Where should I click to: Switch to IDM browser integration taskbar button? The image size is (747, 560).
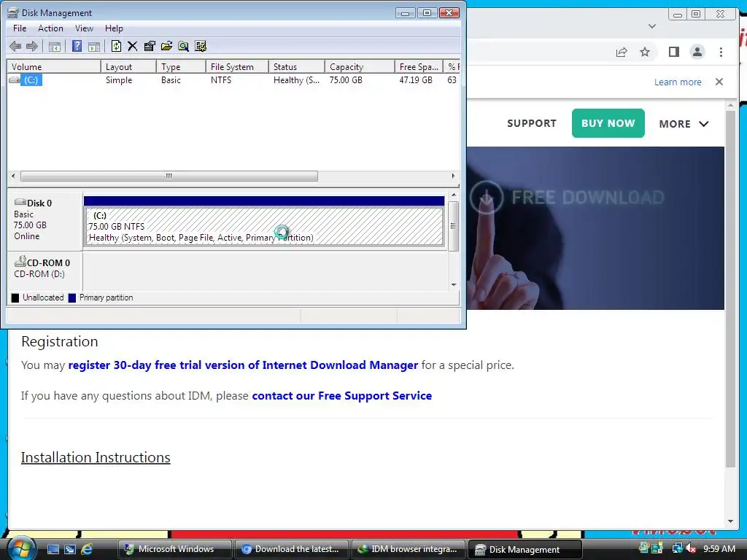(x=409, y=549)
